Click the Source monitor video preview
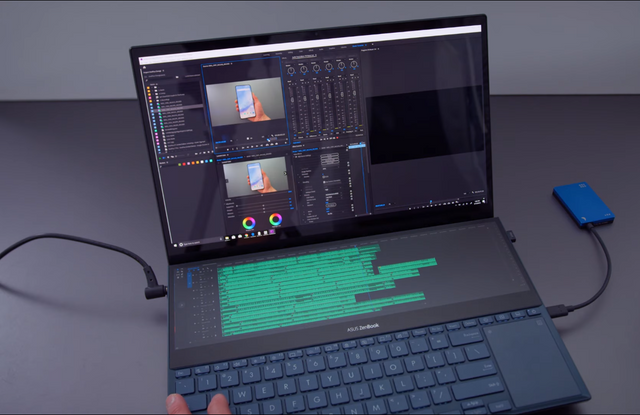This screenshot has width=640, height=415. (245, 102)
